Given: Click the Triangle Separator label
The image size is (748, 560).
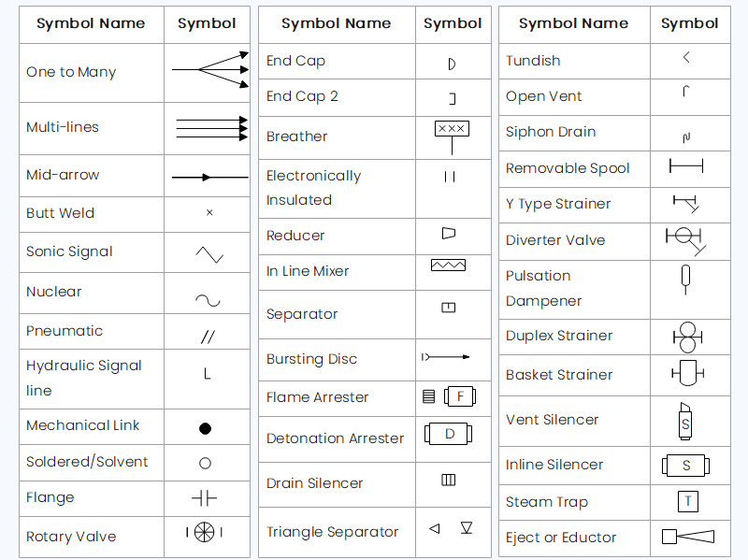Looking at the screenshot, I should (x=332, y=532).
